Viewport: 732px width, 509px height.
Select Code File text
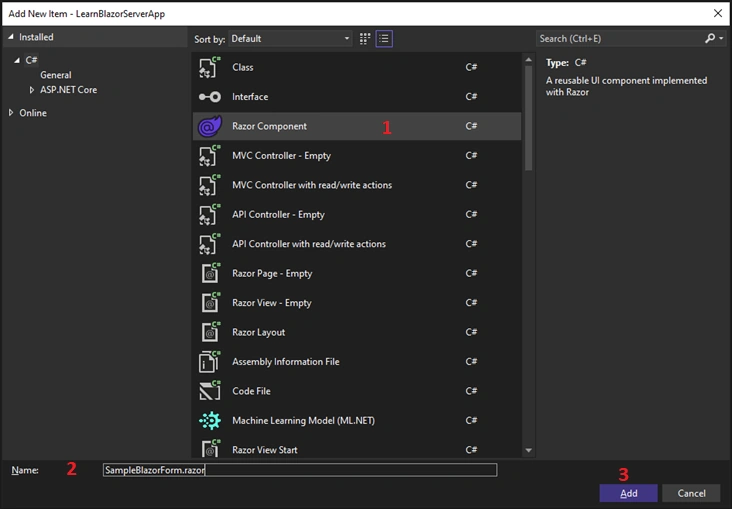[251, 391]
